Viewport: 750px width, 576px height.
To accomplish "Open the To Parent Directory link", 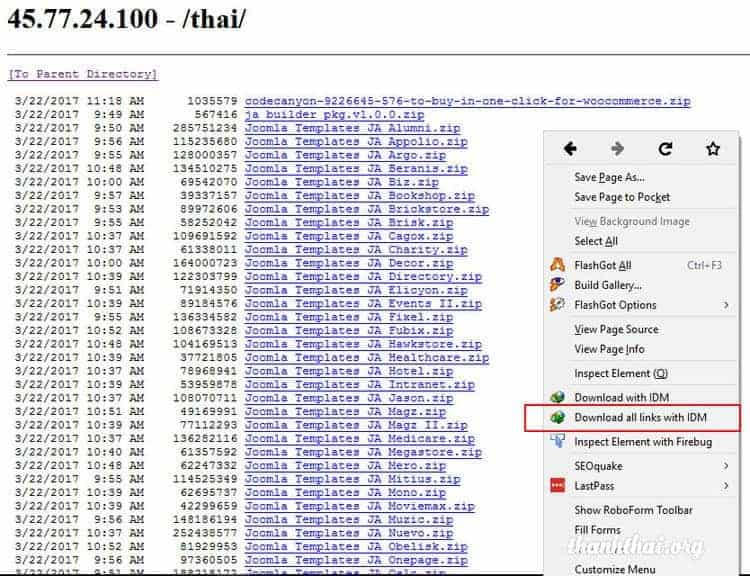I will coord(82,74).
